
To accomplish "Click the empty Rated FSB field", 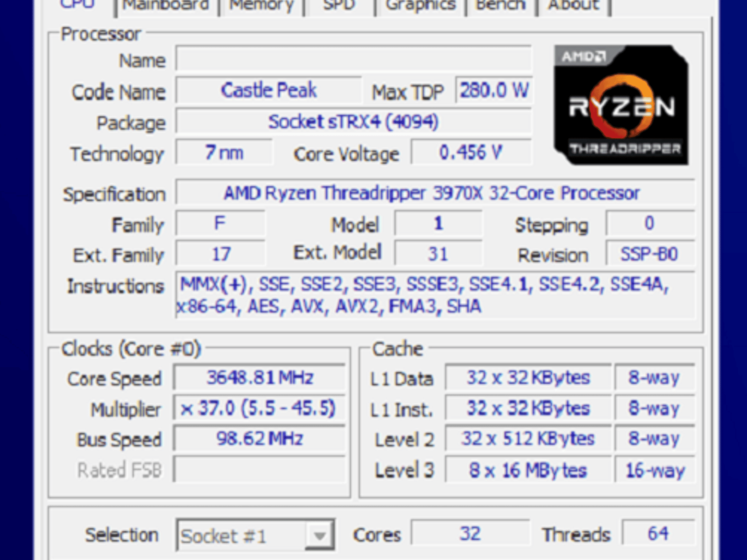I will [260, 470].
